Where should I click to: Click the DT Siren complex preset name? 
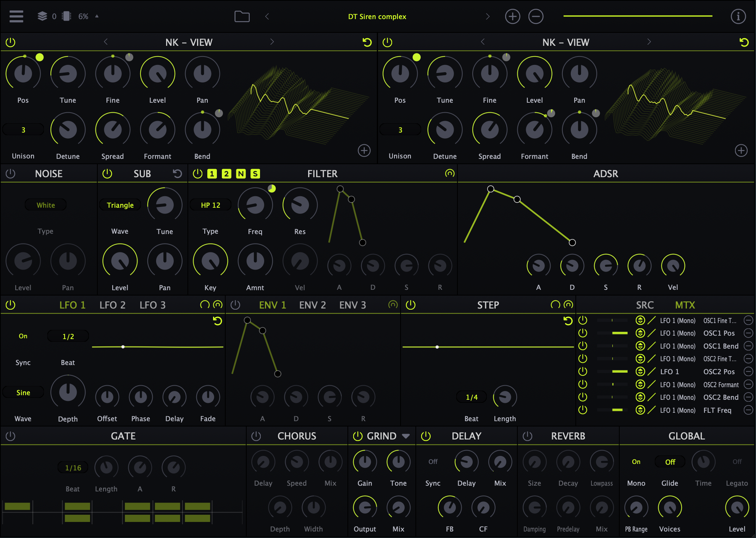click(377, 16)
